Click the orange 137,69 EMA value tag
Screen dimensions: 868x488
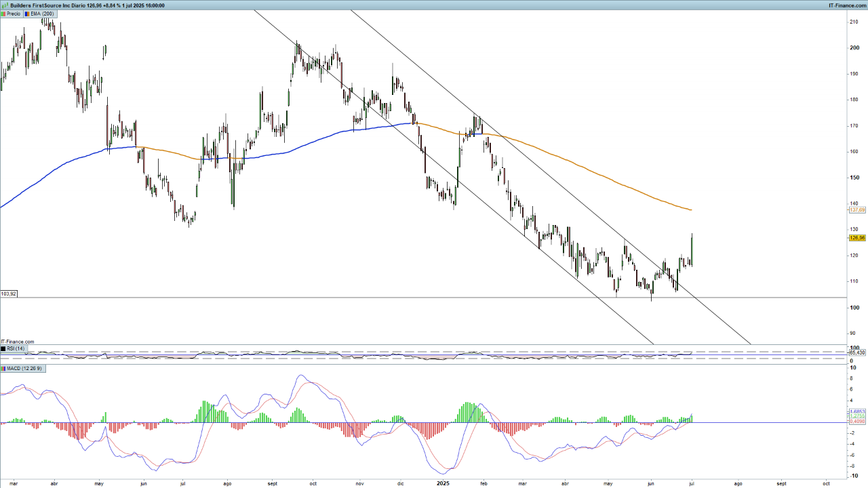coord(857,210)
